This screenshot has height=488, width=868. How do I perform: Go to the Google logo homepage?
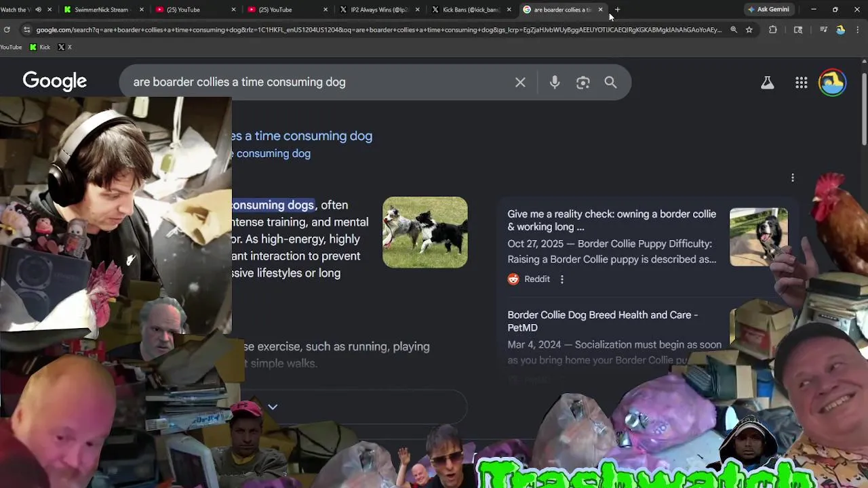click(55, 81)
